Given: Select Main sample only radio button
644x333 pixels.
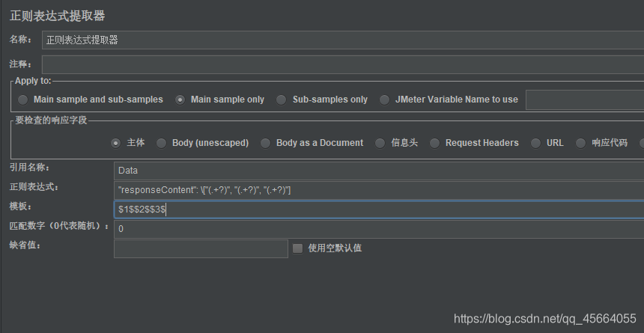Looking at the screenshot, I should coord(180,100).
